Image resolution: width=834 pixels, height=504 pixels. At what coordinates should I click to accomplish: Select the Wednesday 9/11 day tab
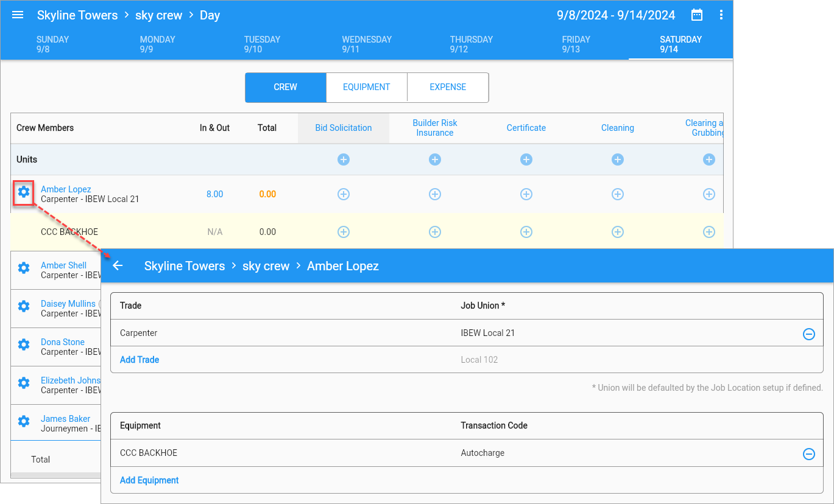(x=367, y=44)
